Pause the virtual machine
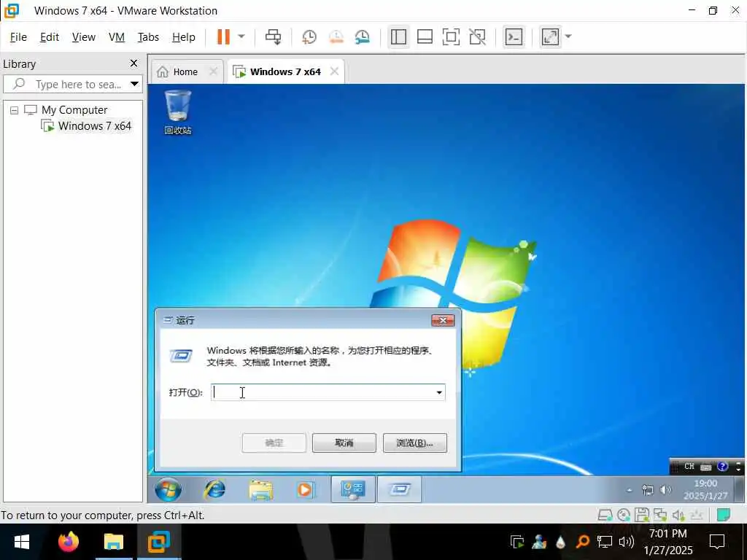 click(x=223, y=36)
